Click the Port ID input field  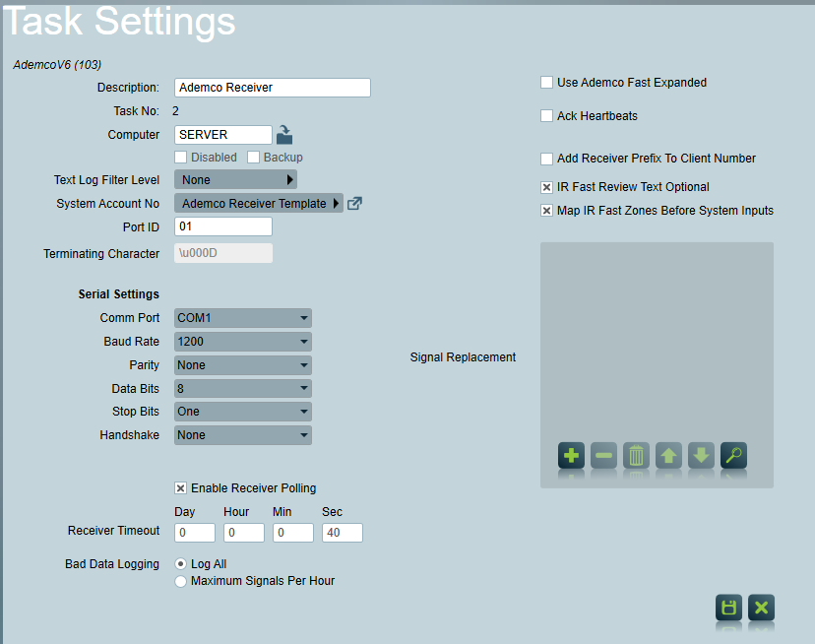(x=223, y=226)
